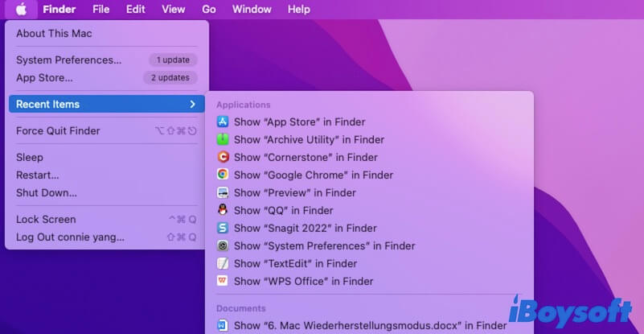Click the QQ penguin icon
This screenshot has height=334, width=644.
pyautogui.click(x=223, y=210)
